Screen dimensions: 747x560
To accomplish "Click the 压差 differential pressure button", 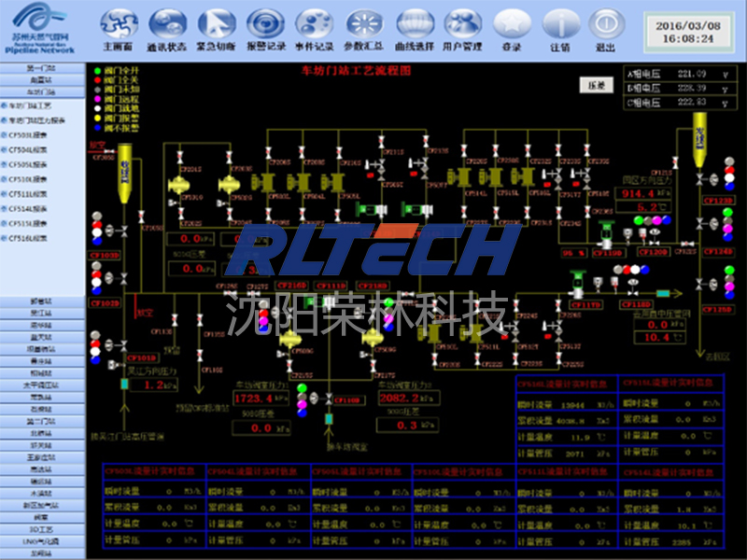I will (597, 85).
